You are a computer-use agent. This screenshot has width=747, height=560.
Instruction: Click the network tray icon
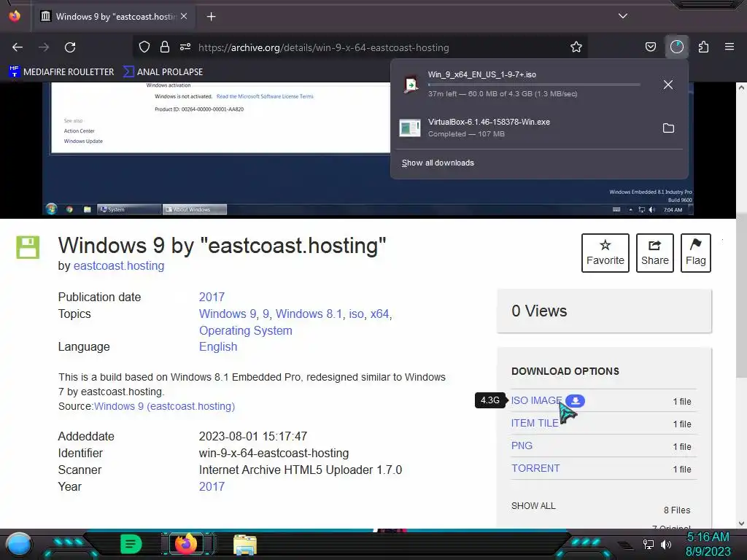click(x=649, y=544)
